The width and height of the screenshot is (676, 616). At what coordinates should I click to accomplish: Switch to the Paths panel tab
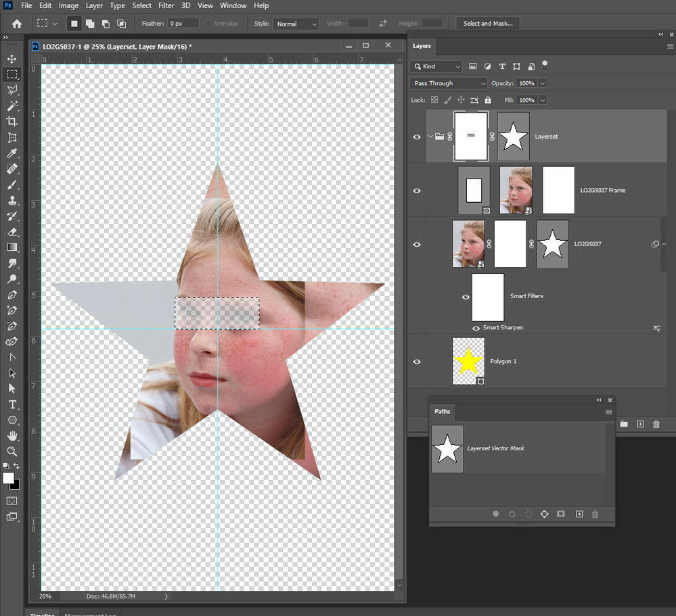click(443, 411)
